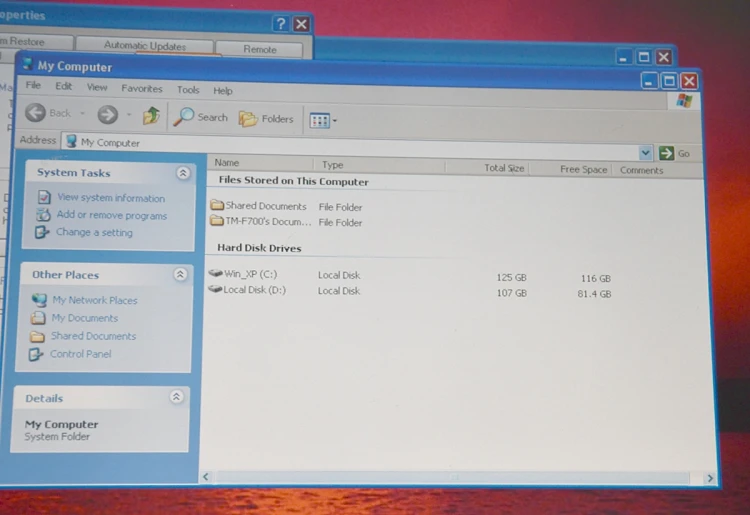Screen dimensions: 750x515
Task: Click the My Documents sidebar icon
Action: 38,318
